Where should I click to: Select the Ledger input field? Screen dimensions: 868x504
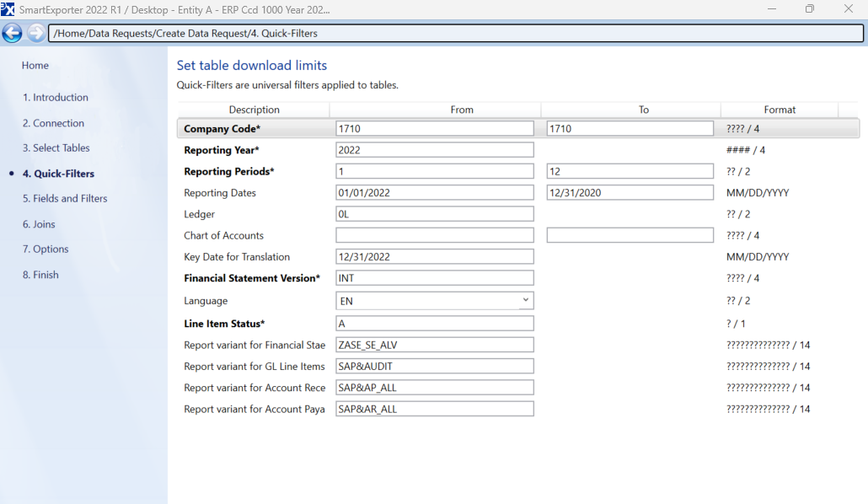click(x=434, y=214)
